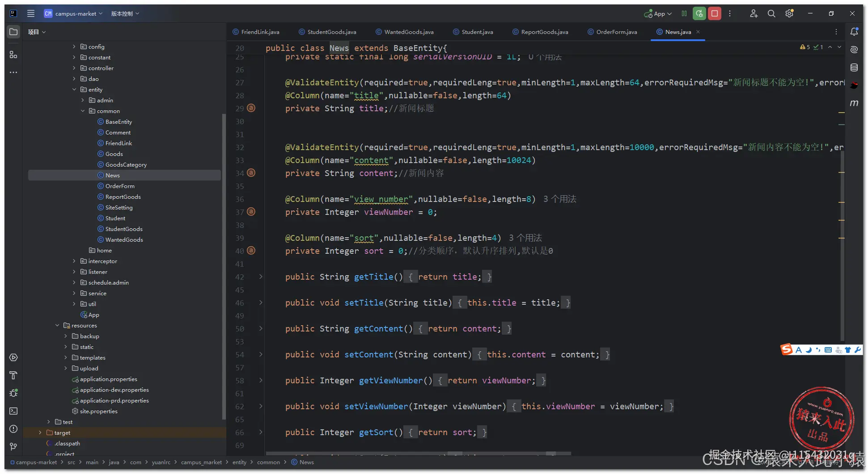Open more run actions menu in the title bar
Screen dimensions: 868x474
730,13
